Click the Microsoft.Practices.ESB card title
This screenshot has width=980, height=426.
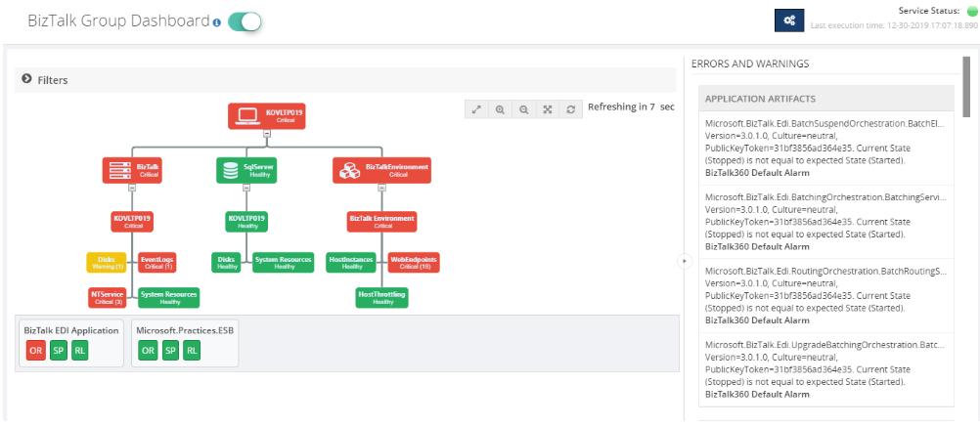185,330
